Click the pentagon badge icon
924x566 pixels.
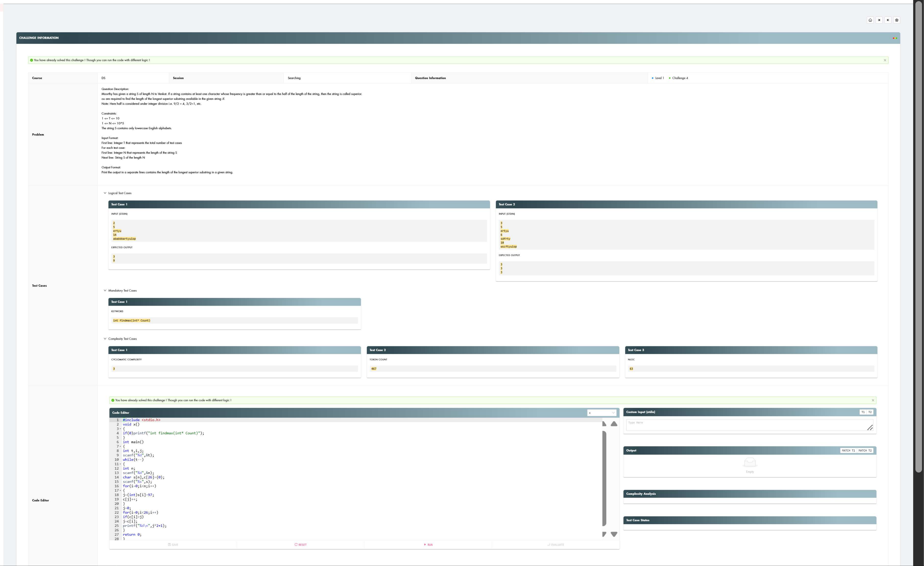click(897, 20)
